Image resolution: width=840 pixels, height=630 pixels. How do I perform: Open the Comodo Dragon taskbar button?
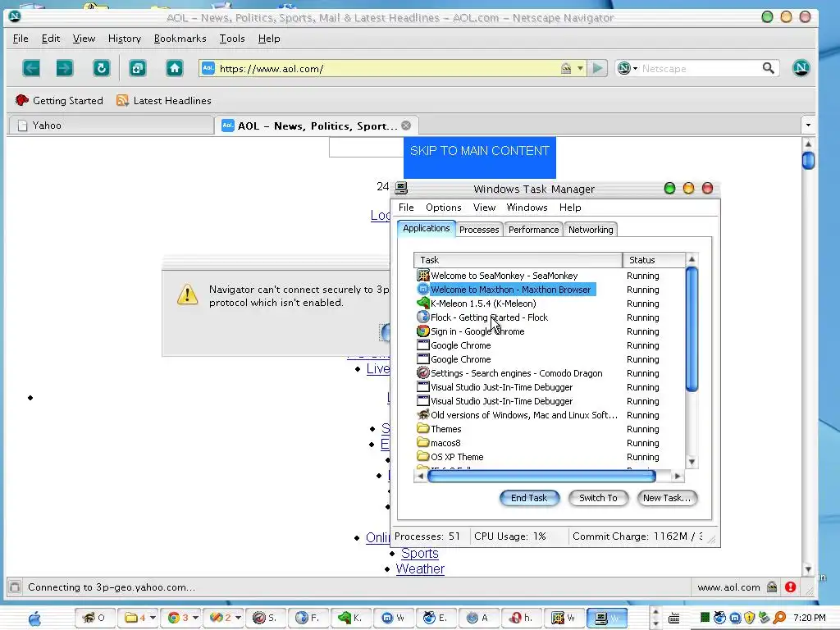tap(265, 618)
